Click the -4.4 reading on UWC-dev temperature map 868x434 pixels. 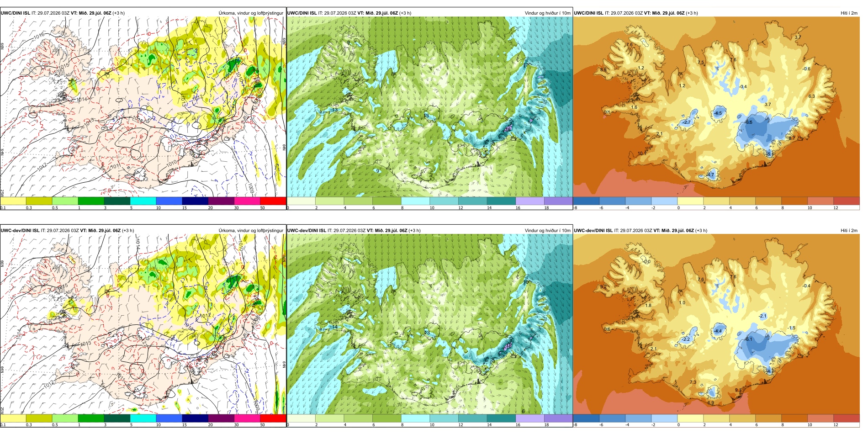[x=718, y=331]
